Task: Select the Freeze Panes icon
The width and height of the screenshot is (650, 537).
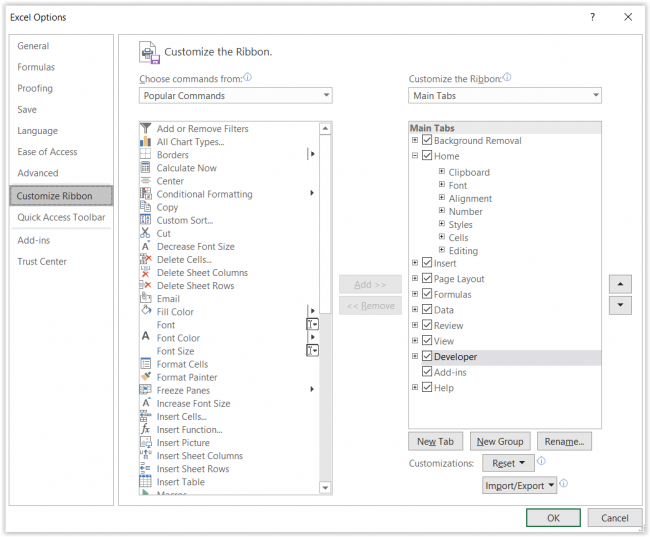Action: [x=146, y=390]
